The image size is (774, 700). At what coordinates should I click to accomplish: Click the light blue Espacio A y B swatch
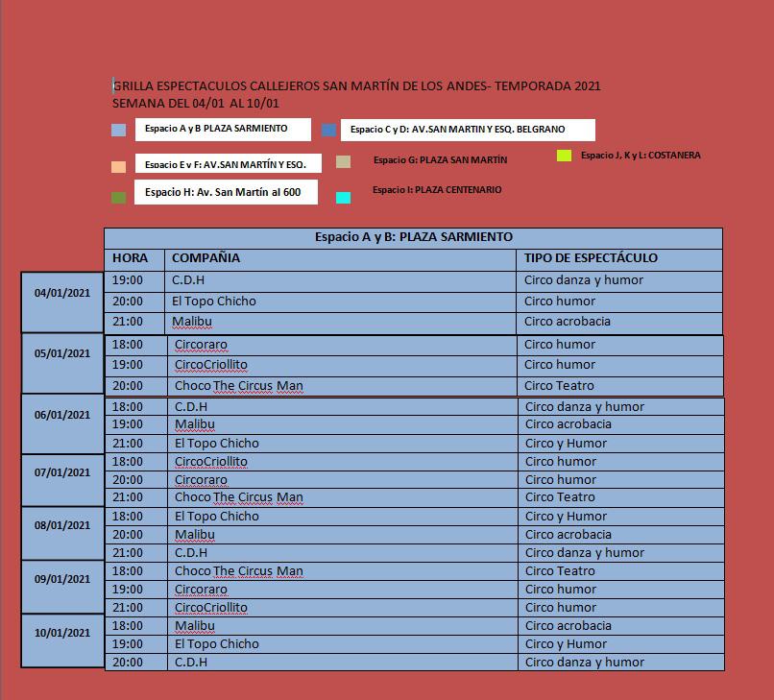[119, 131]
